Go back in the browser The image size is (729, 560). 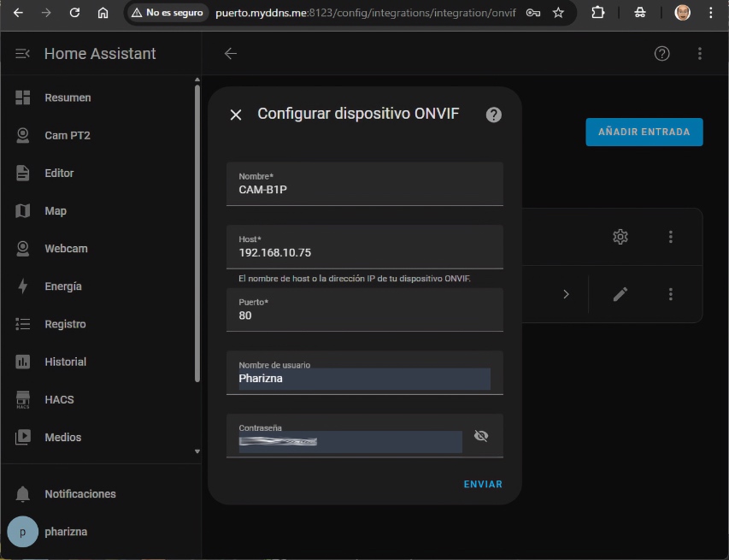[18, 13]
